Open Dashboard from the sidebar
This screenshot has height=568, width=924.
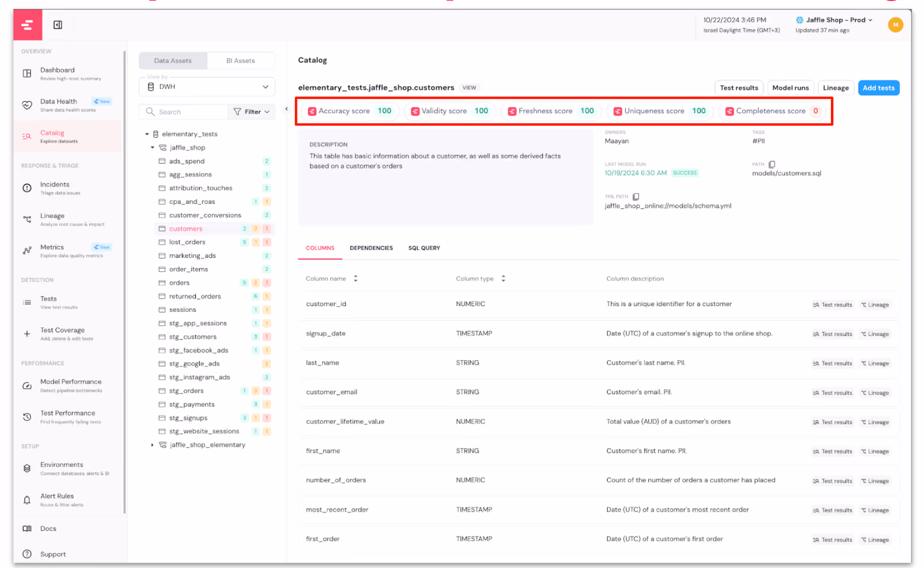[28, 74]
